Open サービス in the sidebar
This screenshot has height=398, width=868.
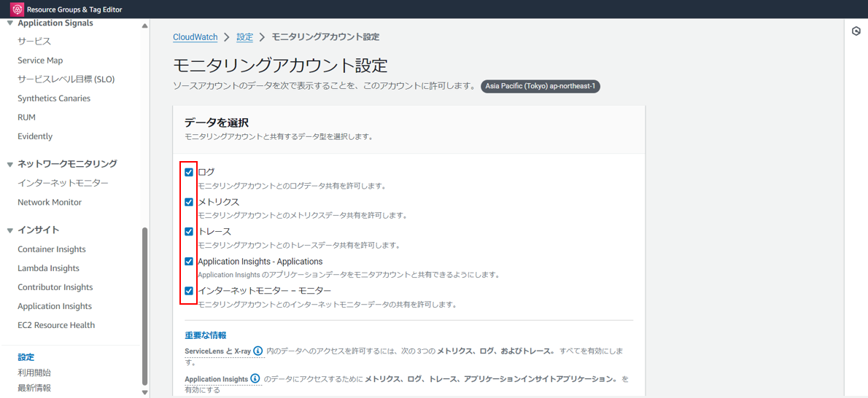tap(34, 42)
